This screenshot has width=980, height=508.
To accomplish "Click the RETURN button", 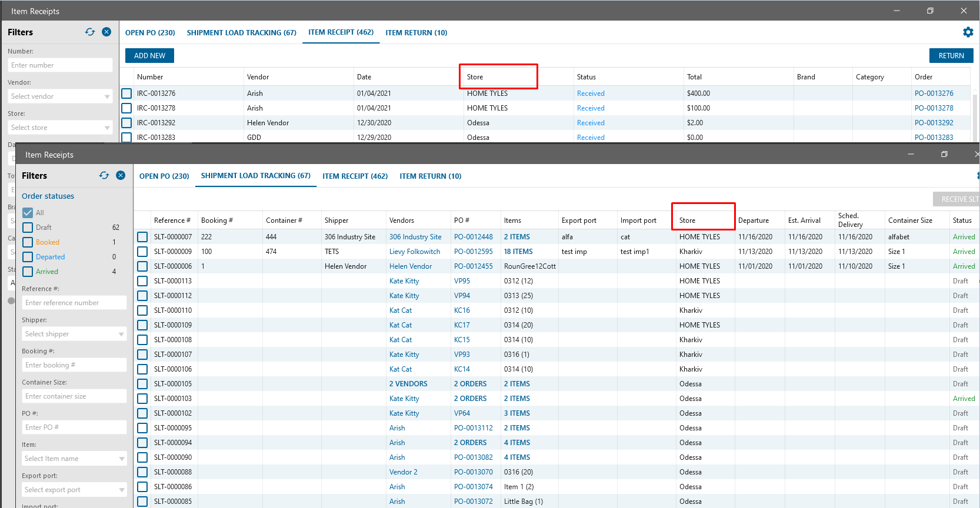I will point(951,56).
